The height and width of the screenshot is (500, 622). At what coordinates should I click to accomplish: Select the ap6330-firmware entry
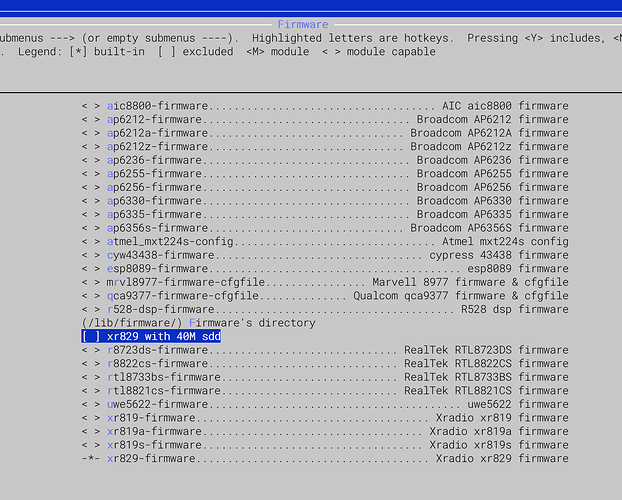[x=325, y=201]
